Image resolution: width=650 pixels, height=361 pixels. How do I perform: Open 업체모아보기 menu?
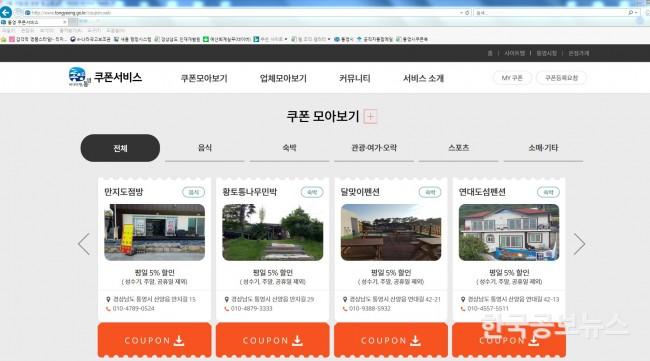pyautogui.click(x=283, y=78)
